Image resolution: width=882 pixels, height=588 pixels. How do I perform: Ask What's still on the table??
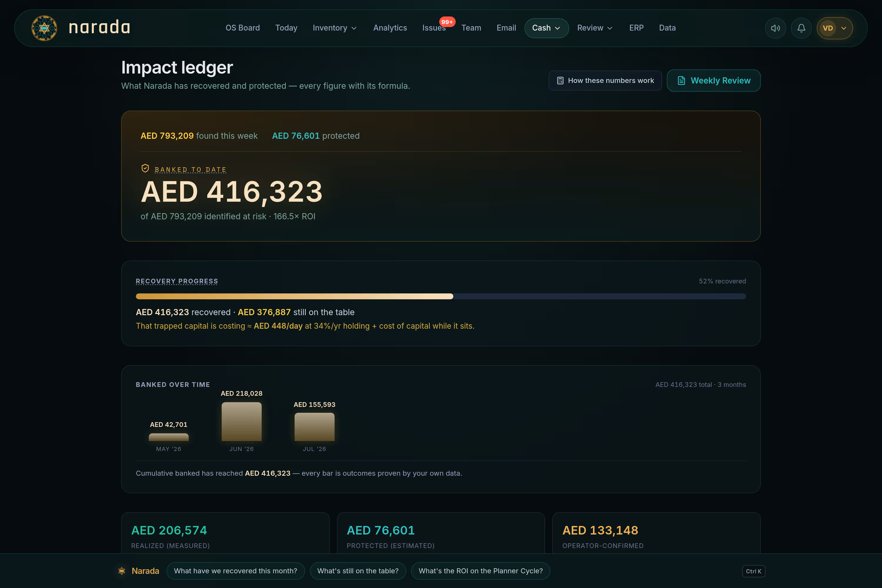coord(358,571)
